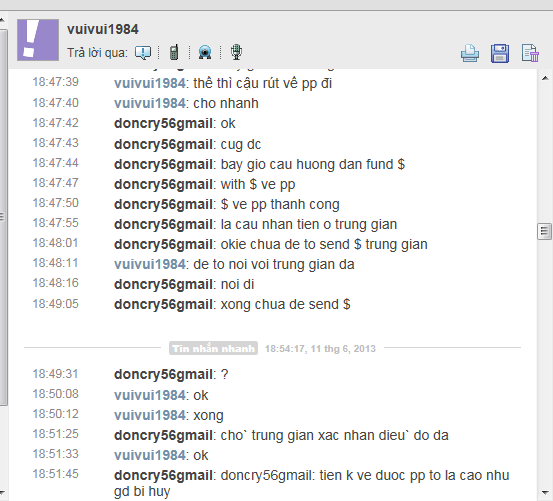Open the webcam reply icon
This screenshot has height=501, width=553.
tap(205, 53)
